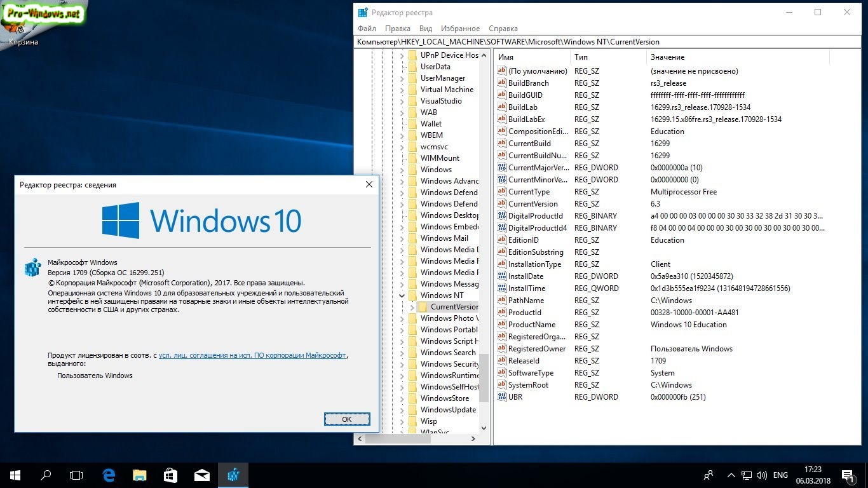
Task: Click the Registry Editor icon in taskbar
Action: coord(233,475)
